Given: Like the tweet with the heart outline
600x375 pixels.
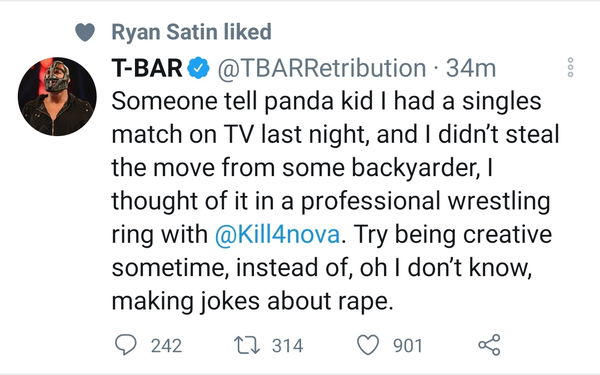Looking at the screenshot, I should (368, 345).
